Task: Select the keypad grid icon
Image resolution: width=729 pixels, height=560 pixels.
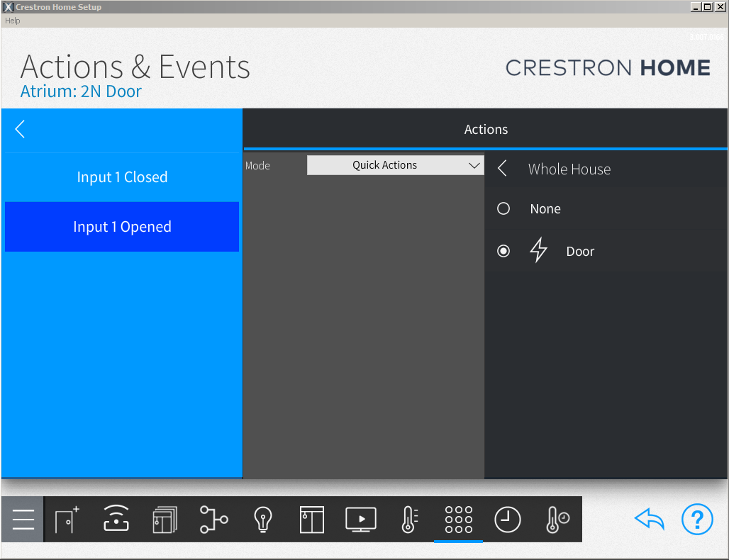Action: click(x=458, y=520)
